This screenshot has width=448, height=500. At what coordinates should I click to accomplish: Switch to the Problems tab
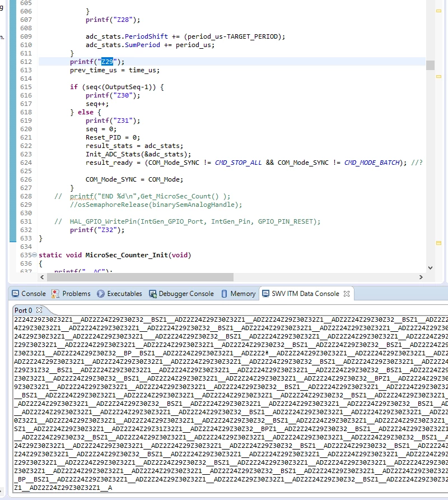click(x=71, y=294)
